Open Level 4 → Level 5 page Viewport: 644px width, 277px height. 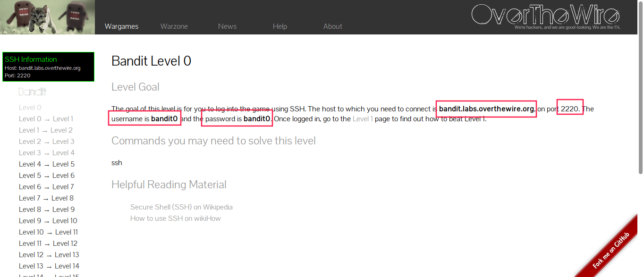[x=46, y=164]
